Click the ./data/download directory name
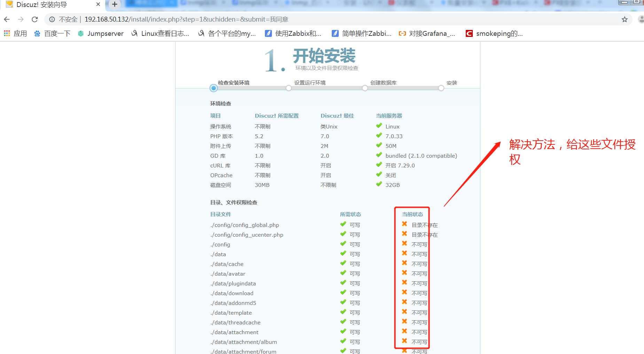This screenshot has height=354, width=644. point(232,293)
